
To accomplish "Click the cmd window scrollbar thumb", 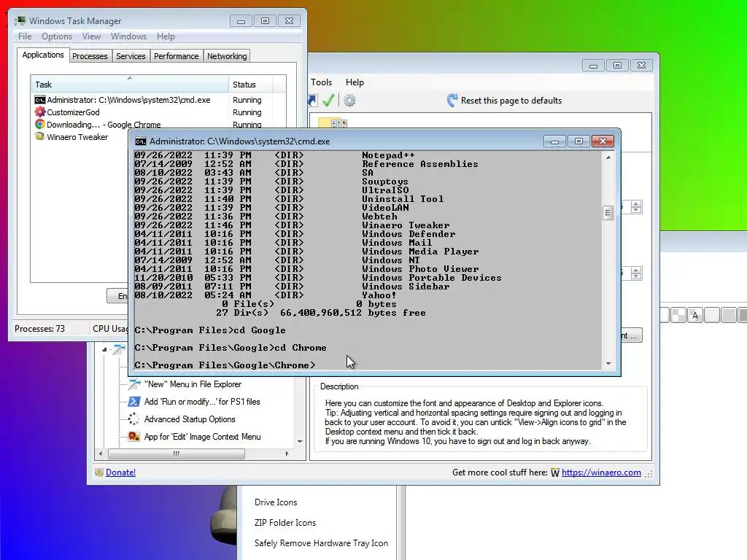I will [608, 213].
